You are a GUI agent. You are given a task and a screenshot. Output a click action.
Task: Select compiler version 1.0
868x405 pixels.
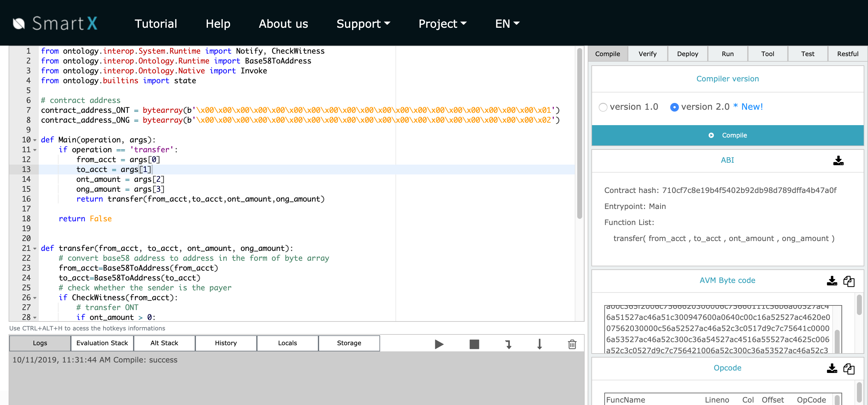(603, 107)
